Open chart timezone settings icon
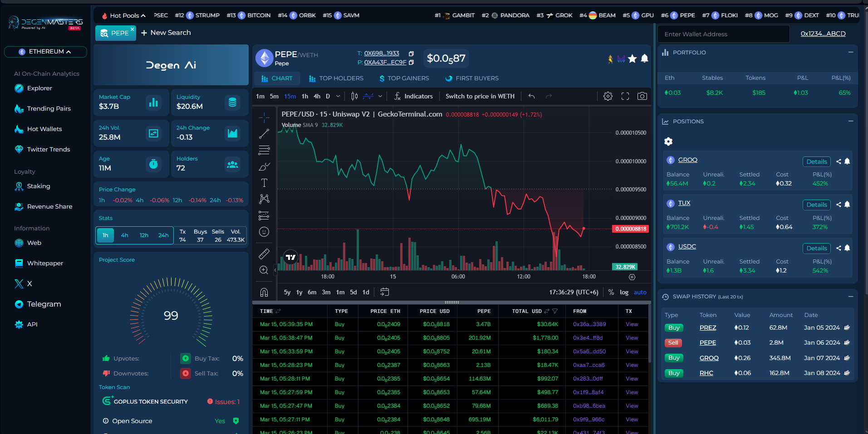This screenshot has height=434, width=868. 632,277
